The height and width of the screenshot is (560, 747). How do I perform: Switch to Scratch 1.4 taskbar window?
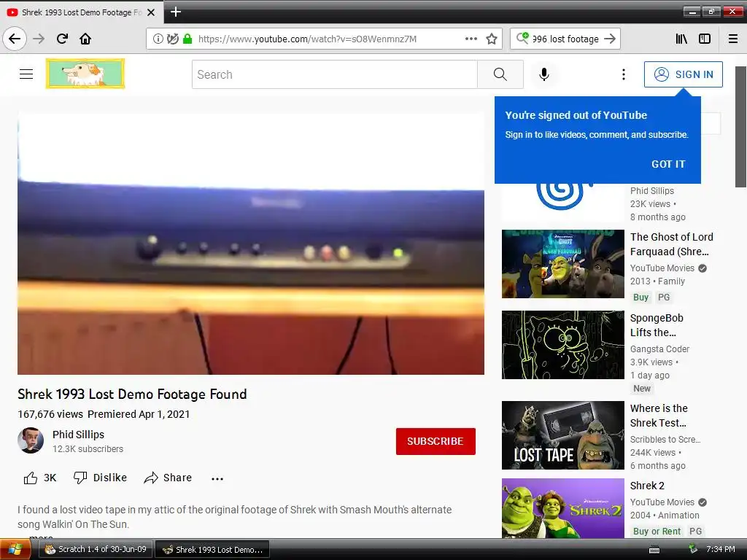pos(96,550)
